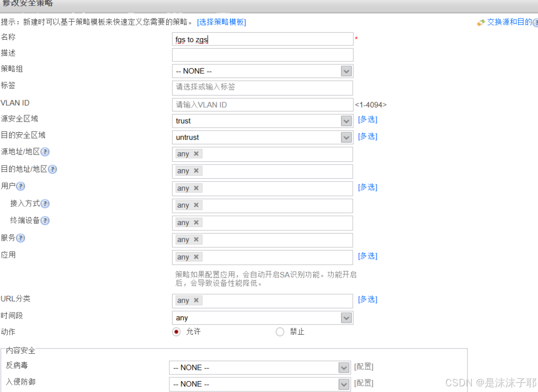Click the 选择策略模板 link

[x=221, y=22]
